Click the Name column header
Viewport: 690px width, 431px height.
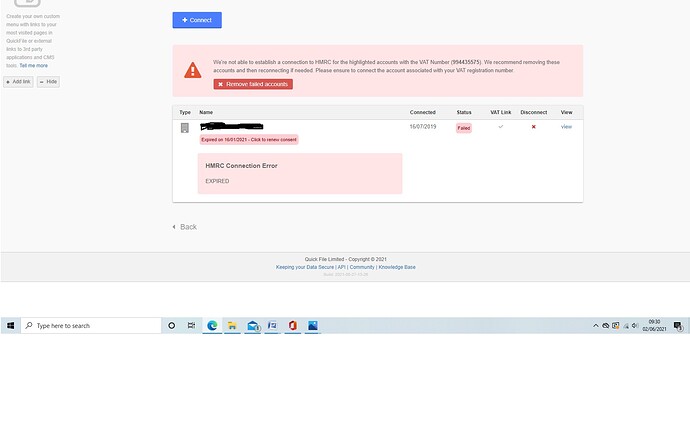point(206,113)
